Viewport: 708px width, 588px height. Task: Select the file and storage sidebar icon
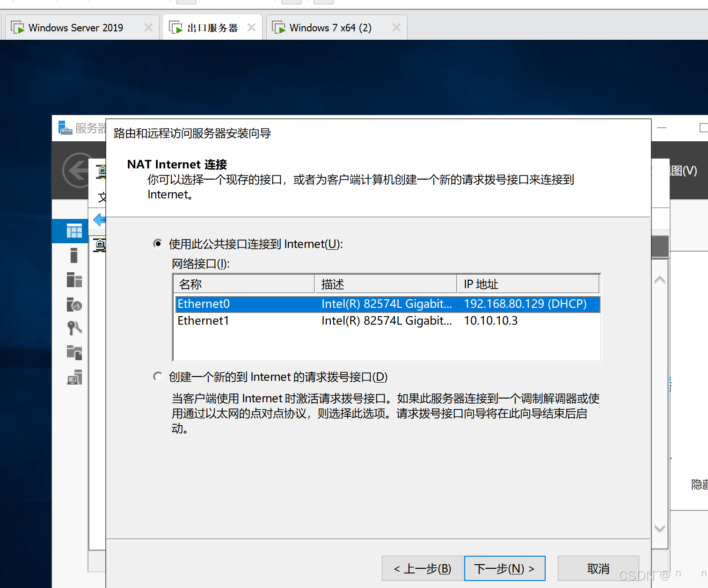click(73, 353)
